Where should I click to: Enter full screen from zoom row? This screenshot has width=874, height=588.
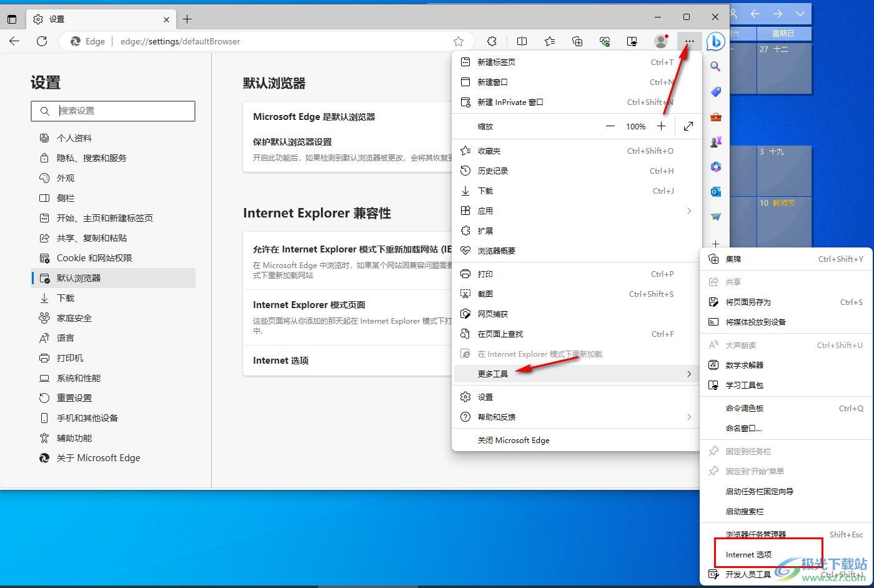pyautogui.click(x=688, y=126)
